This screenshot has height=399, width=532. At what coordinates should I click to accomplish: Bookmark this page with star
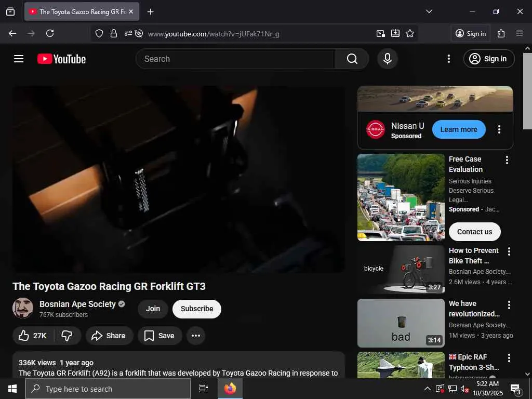point(410,33)
